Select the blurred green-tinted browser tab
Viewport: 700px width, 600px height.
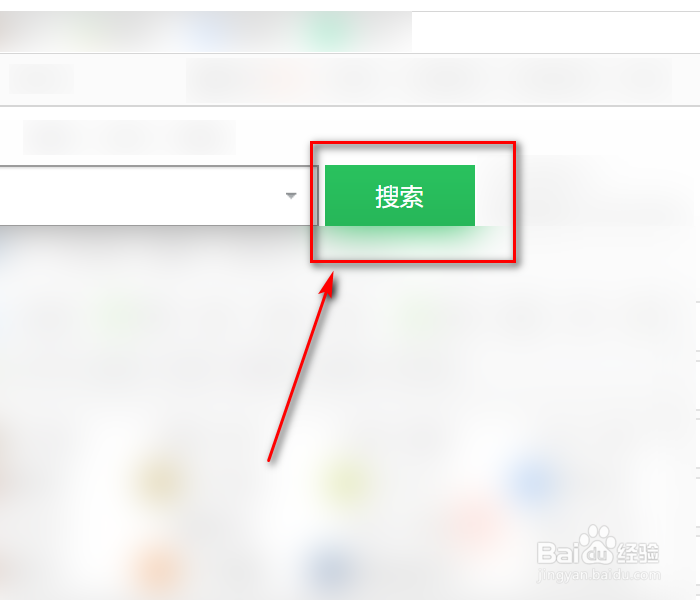(x=328, y=32)
